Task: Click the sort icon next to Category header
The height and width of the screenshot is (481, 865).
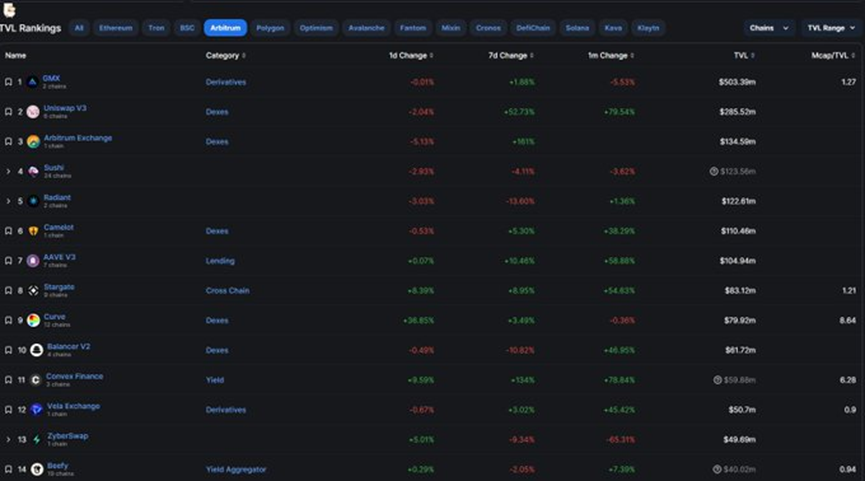Action: pos(244,56)
